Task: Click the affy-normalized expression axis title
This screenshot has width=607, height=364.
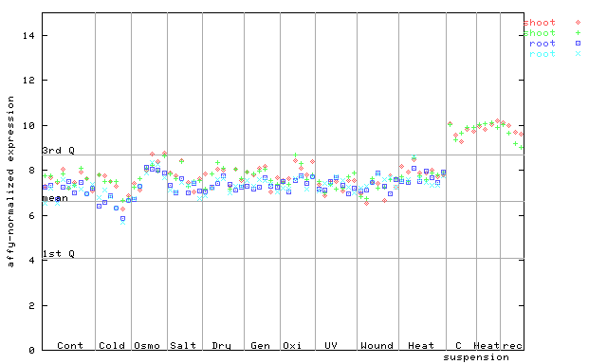Action: [10, 182]
